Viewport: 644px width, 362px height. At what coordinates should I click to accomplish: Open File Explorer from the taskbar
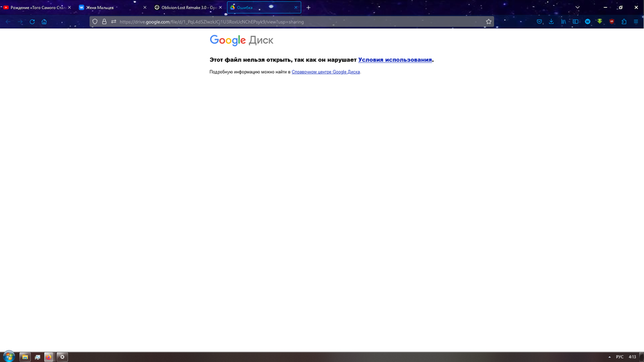tap(25, 357)
